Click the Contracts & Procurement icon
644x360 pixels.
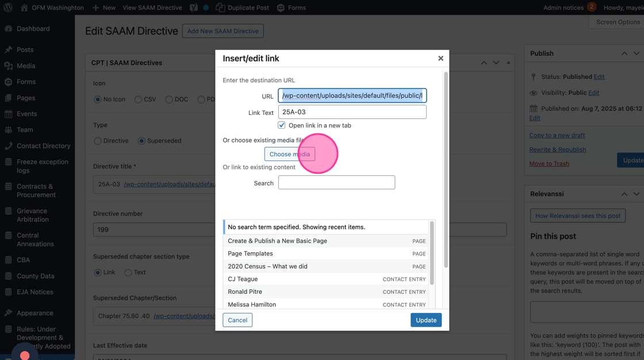click(8, 186)
